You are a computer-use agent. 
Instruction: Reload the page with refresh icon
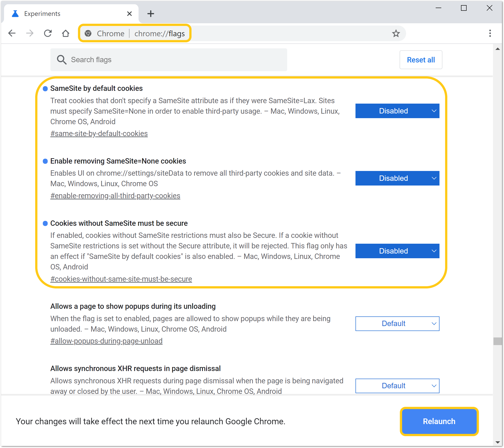coord(48,33)
